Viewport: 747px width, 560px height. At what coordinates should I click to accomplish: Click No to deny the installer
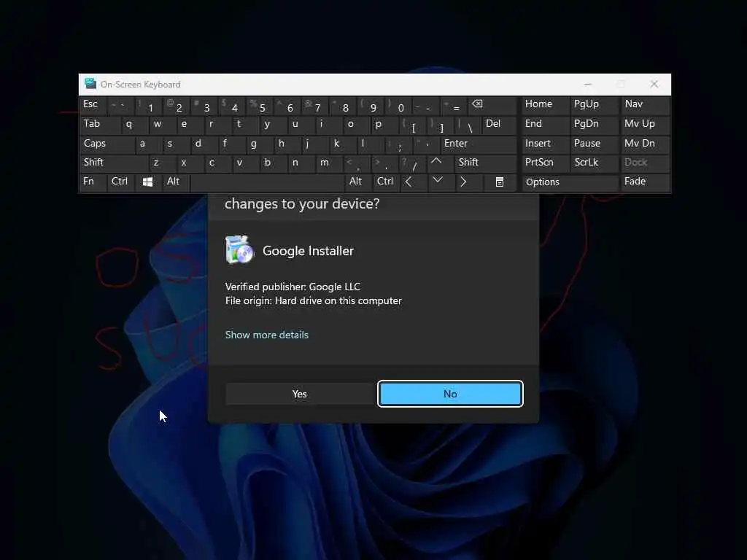(450, 394)
